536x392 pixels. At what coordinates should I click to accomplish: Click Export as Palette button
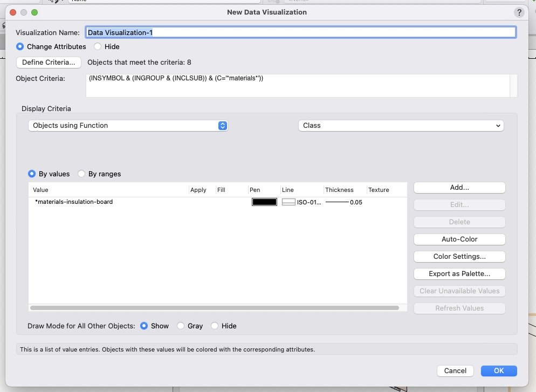pyautogui.click(x=459, y=274)
